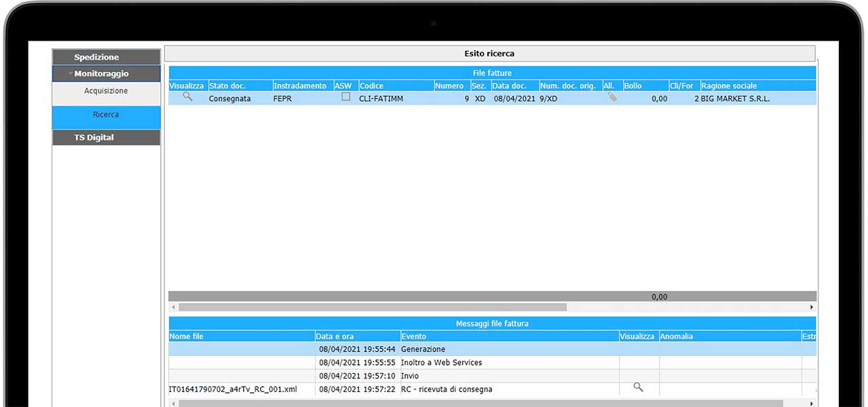Click the Bollo column header
The image size is (868, 407).
pyautogui.click(x=646, y=85)
